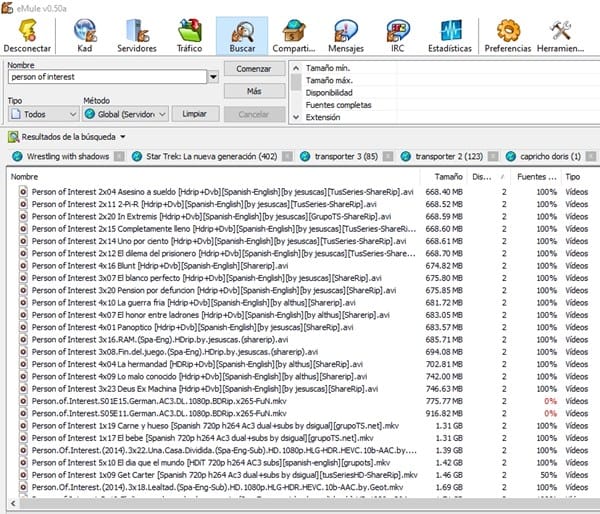The height and width of the screenshot is (514, 600).
Task: Click the Cancelar button
Action: click(x=254, y=114)
